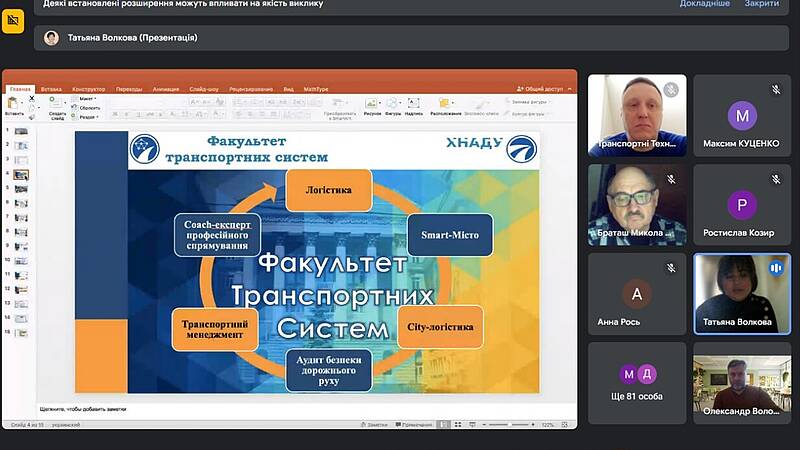Select the Smart-Місто box on the slide
Image resolution: width=800 pixels, height=450 pixels.
450,235
